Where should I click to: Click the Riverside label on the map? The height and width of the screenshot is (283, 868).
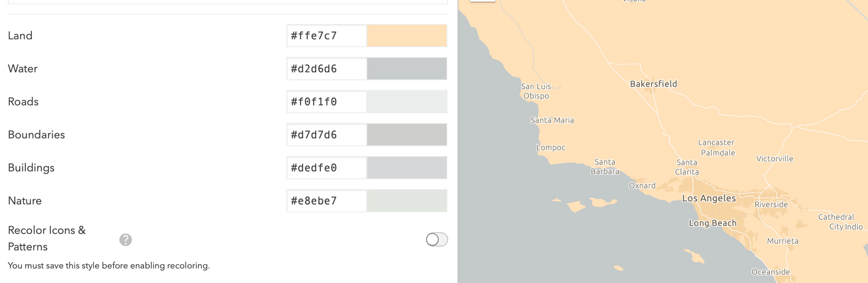[x=771, y=204]
